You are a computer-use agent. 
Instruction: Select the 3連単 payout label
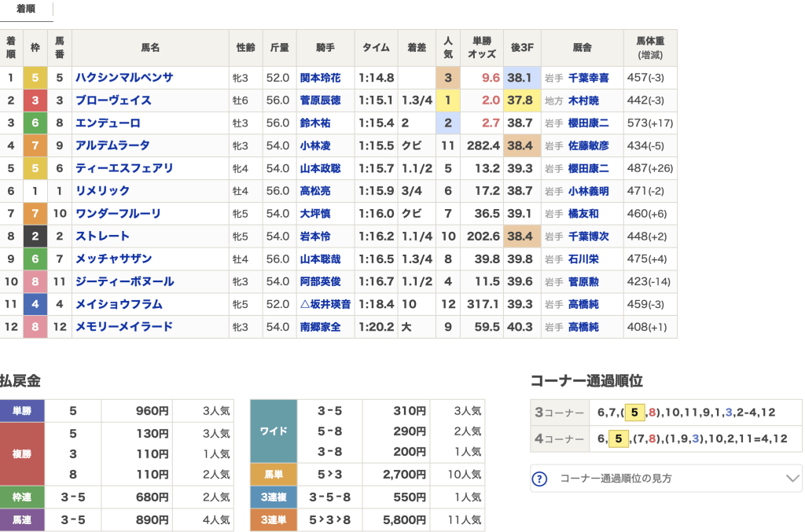click(274, 519)
